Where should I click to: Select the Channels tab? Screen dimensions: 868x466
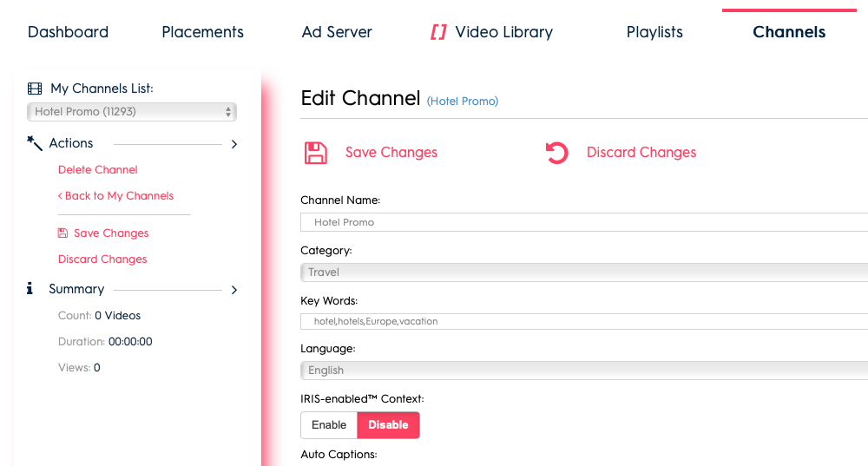[x=789, y=32]
